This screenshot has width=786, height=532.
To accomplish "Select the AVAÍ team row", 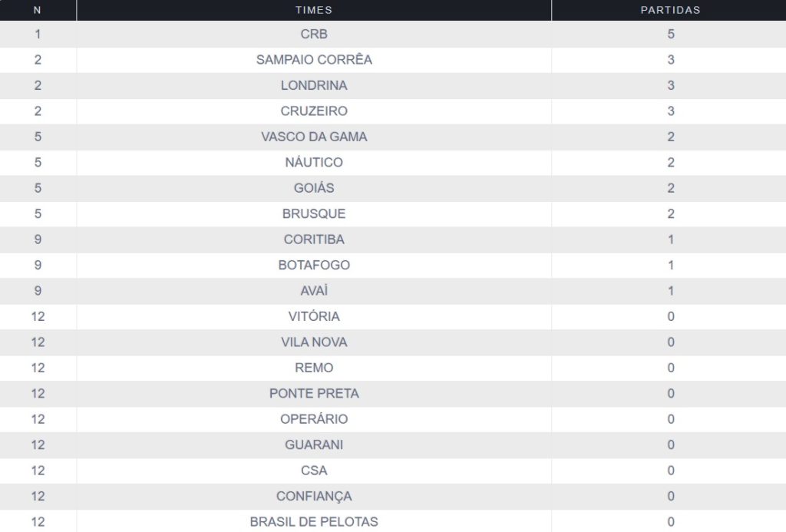I will pyautogui.click(x=314, y=291).
